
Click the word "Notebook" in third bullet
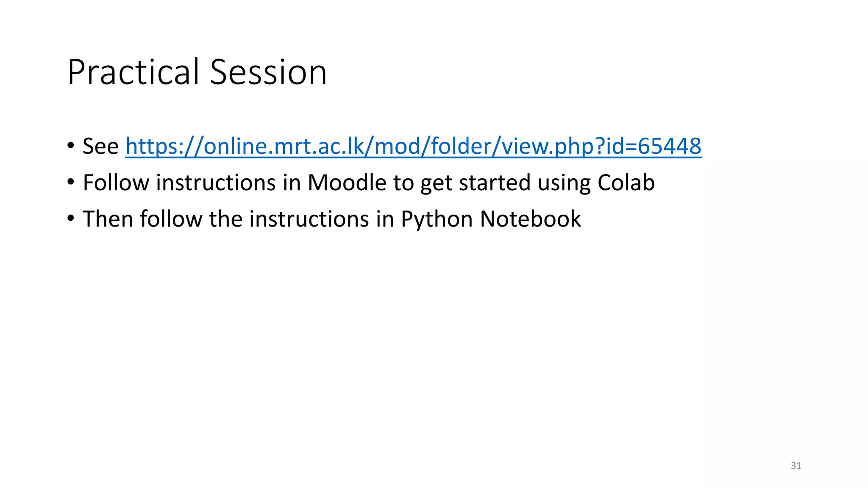click(x=530, y=219)
